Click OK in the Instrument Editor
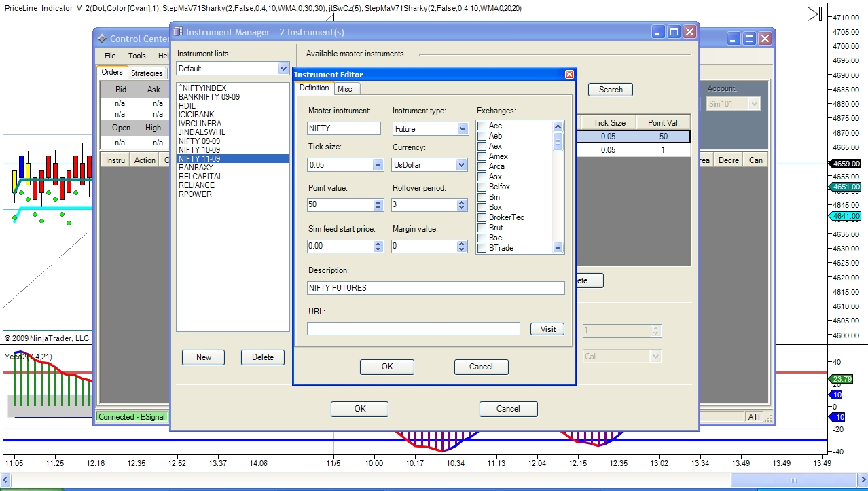 [x=387, y=367]
